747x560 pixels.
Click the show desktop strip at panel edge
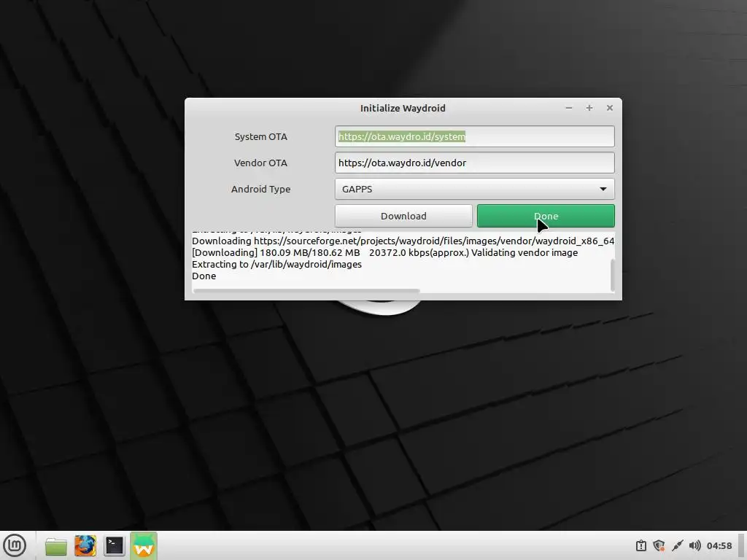tap(742, 545)
